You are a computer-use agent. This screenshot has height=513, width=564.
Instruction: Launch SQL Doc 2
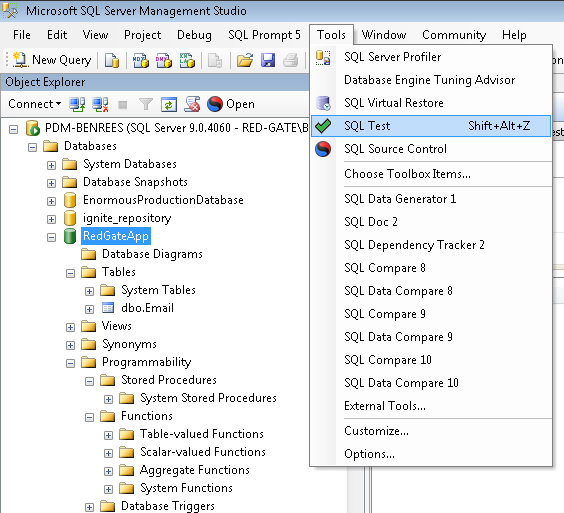(431, 222)
